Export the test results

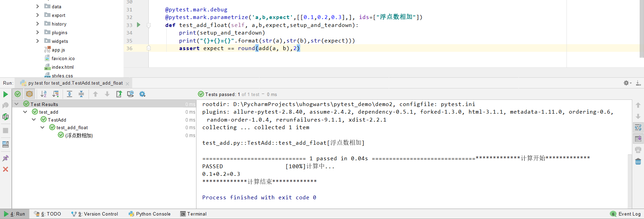119,94
